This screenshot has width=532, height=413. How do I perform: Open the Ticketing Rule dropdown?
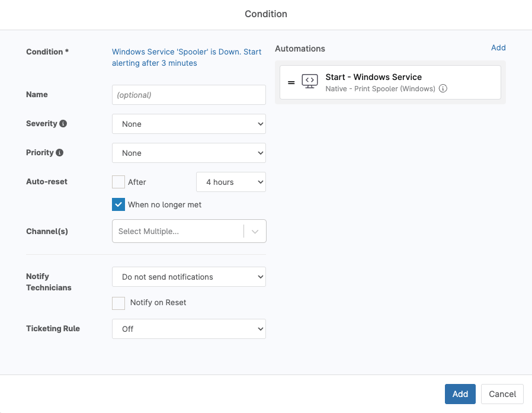pos(188,329)
